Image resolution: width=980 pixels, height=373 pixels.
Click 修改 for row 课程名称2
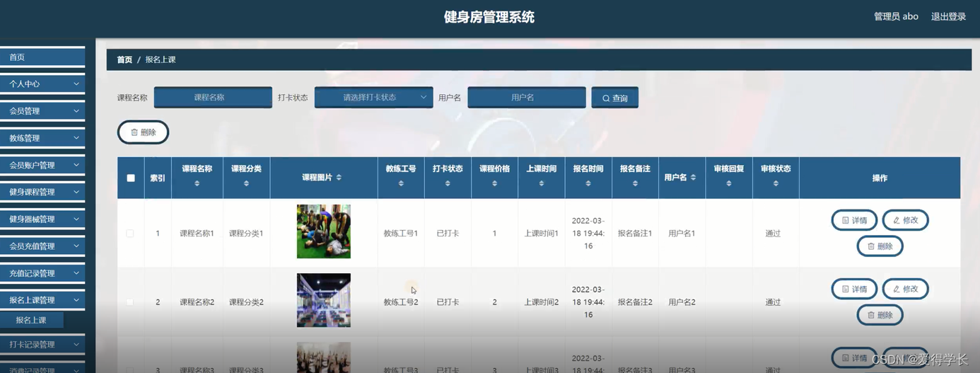click(905, 289)
